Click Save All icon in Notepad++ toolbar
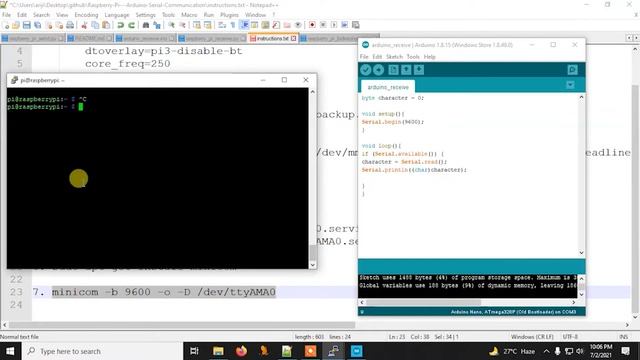Viewport: 640px width, 360px height. [38, 25]
